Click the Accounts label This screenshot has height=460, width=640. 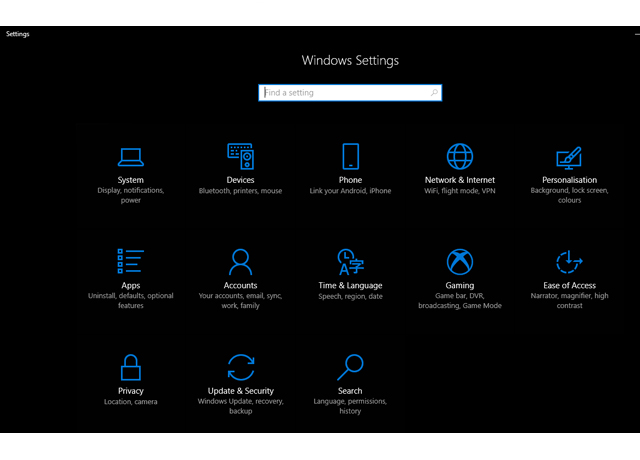(240, 285)
